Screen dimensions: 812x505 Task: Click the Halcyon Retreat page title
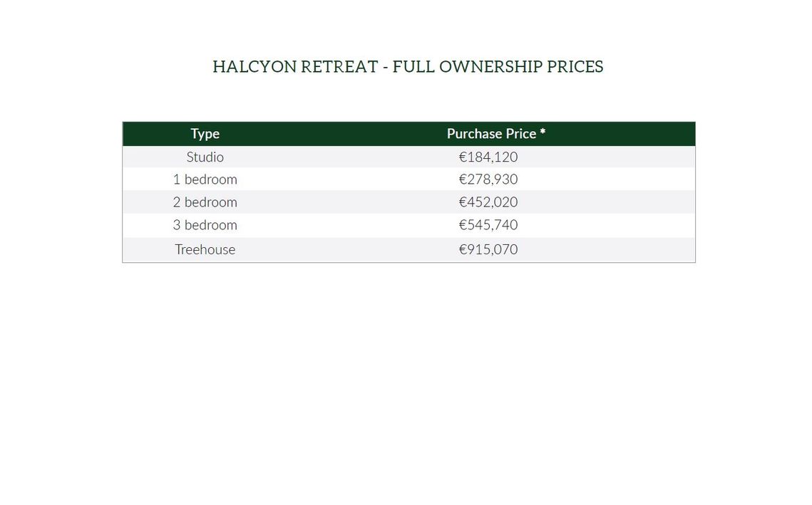click(408, 67)
